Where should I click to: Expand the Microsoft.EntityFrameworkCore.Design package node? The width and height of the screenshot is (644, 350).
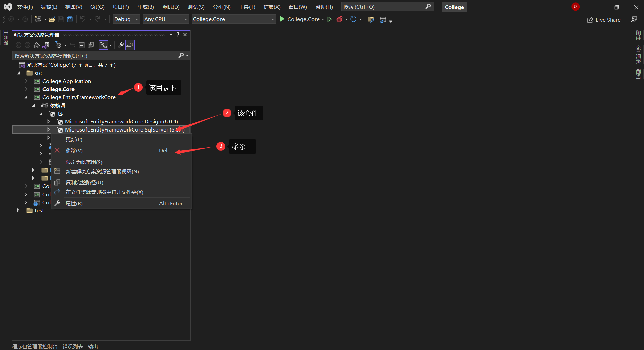click(x=48, y=122)
